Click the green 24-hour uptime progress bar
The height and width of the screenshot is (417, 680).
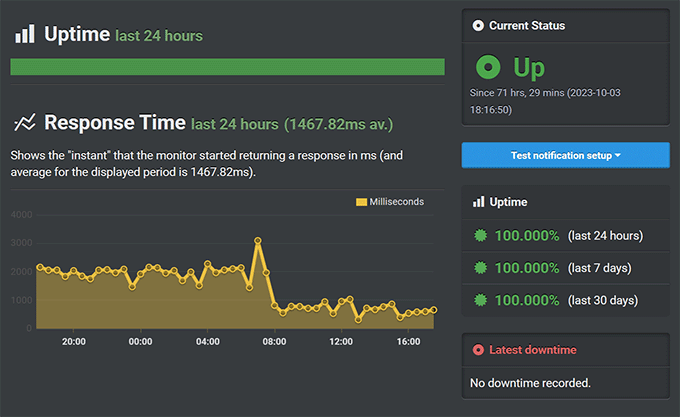click(227, 67)
